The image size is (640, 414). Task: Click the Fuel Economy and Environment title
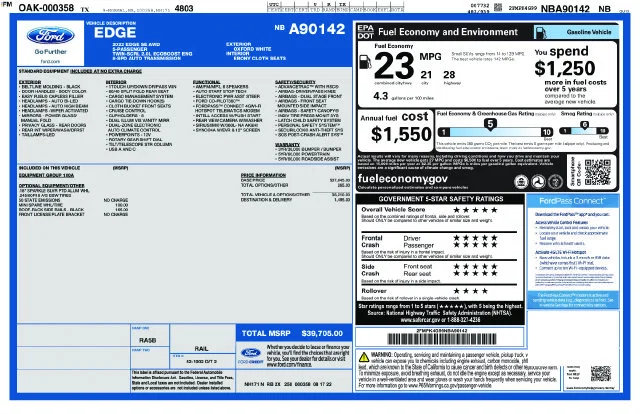point(448,32)
